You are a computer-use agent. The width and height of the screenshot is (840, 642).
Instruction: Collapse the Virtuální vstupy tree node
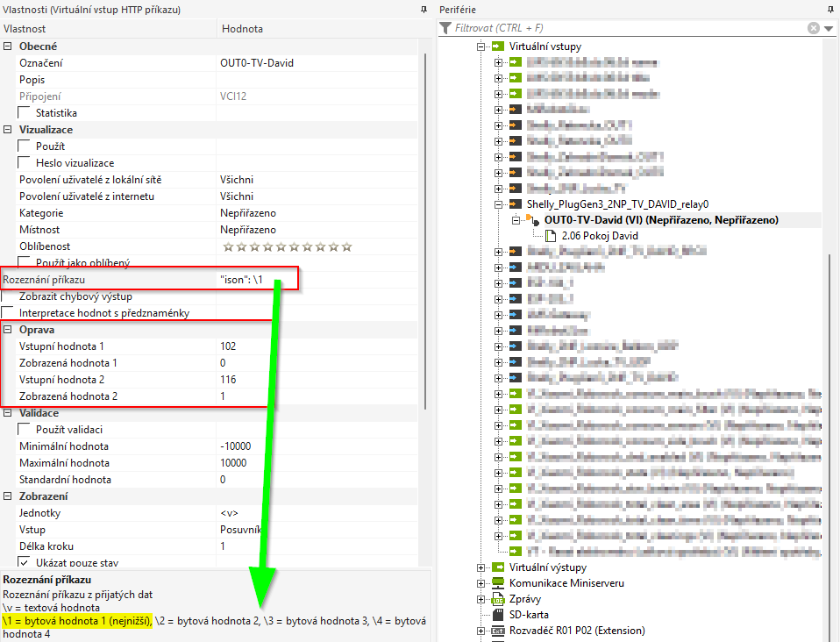[481, 46]
